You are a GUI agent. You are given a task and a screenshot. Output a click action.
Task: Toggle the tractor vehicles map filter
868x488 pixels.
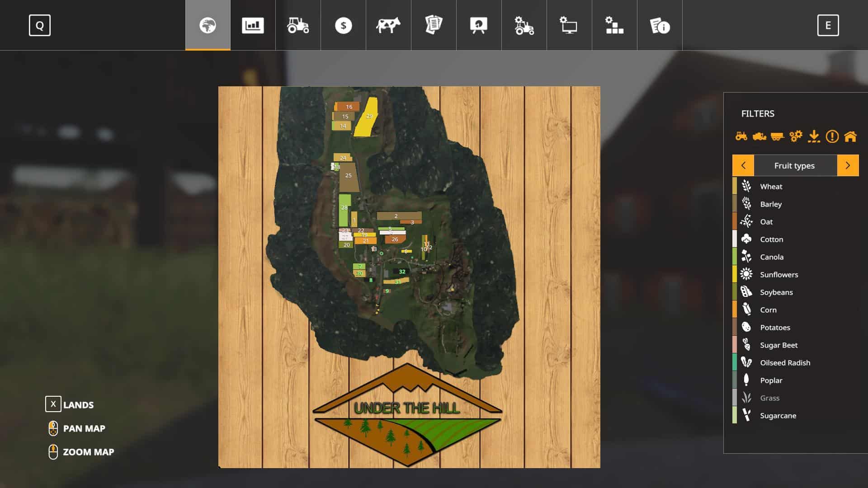pos(741,136)
